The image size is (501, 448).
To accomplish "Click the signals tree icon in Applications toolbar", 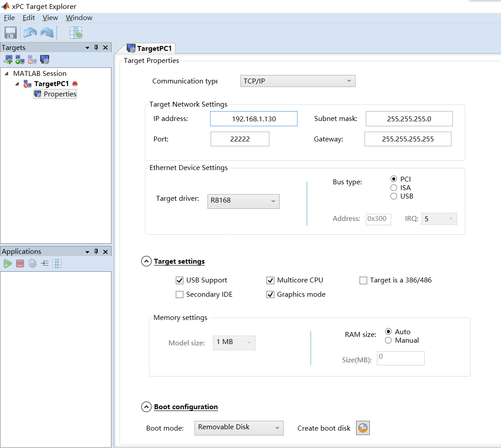I will click(45, 264).
